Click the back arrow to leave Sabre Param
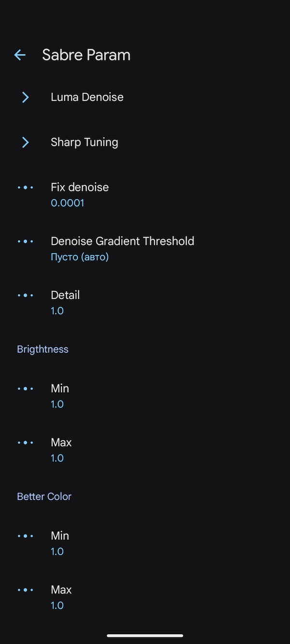The image size is (290, 644). coord(19,55)
